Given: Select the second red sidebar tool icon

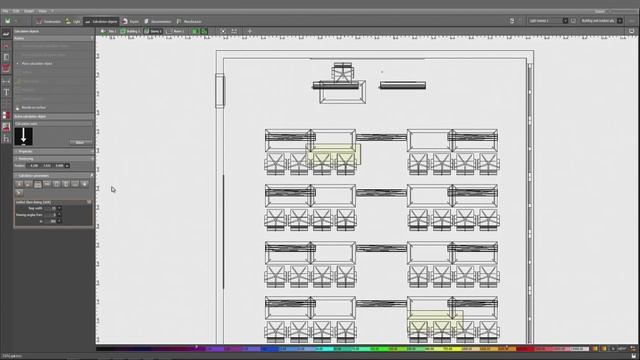Looking at the screenshot, I should point(6,46).
